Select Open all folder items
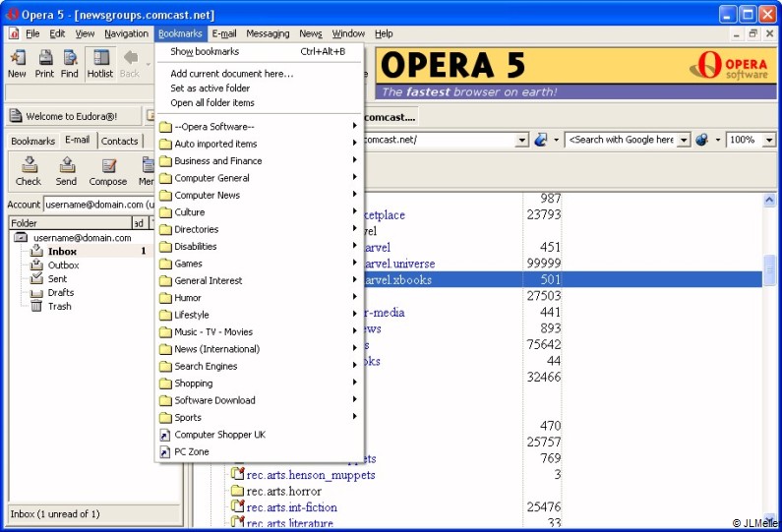This screenshot has width=782, height=532. 260,102
